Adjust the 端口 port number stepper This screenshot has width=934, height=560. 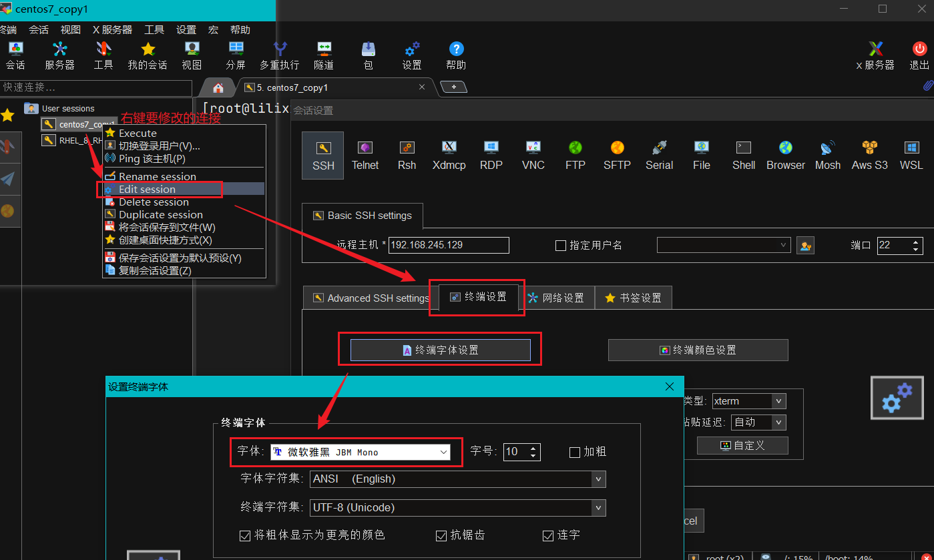point(916,245)
